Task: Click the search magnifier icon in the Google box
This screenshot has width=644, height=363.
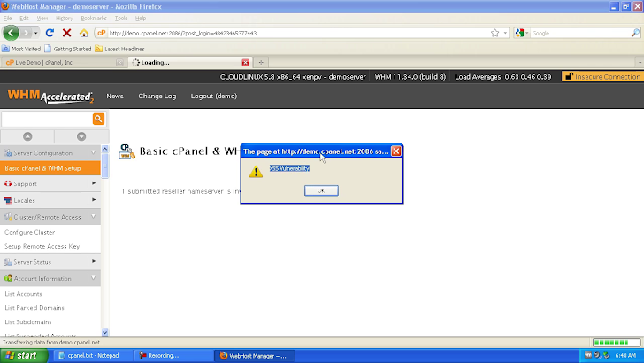Action: coord(635,33)
